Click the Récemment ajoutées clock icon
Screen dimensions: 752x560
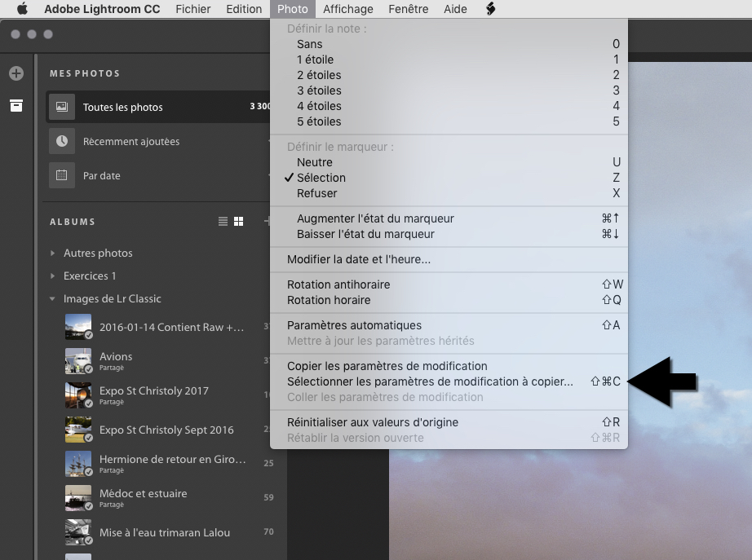coord(62,141)
